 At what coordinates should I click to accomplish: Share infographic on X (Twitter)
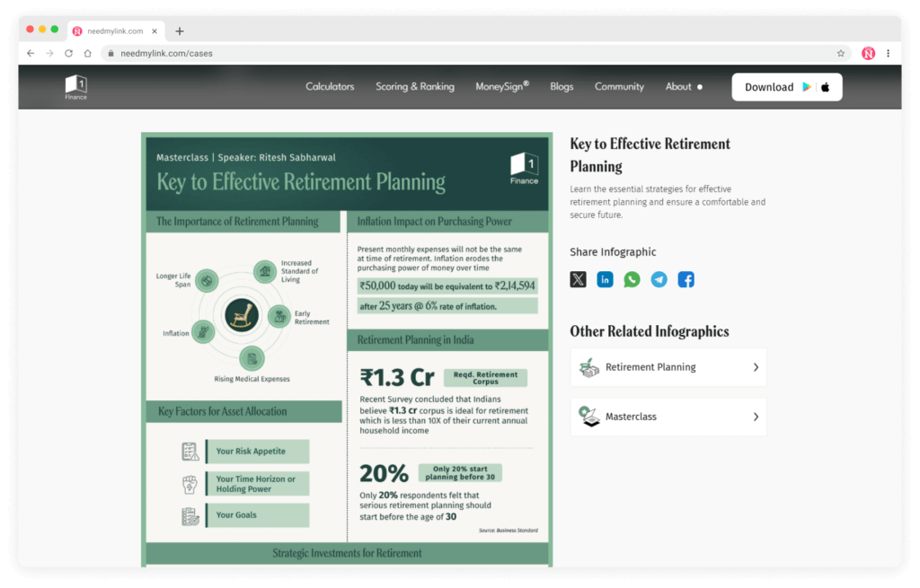pyautogui.click(x=579, y=279)
